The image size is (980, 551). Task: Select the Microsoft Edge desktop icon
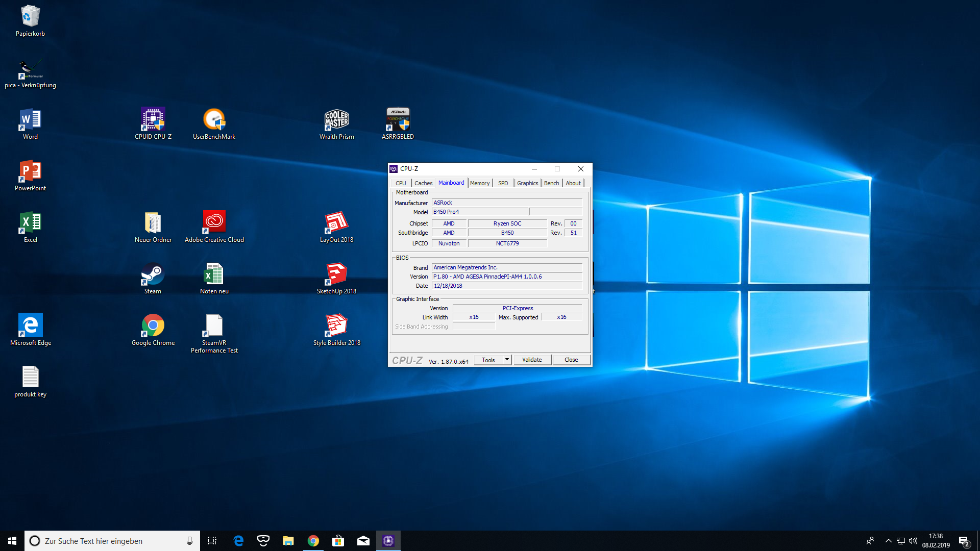click(x=30, y=330)
